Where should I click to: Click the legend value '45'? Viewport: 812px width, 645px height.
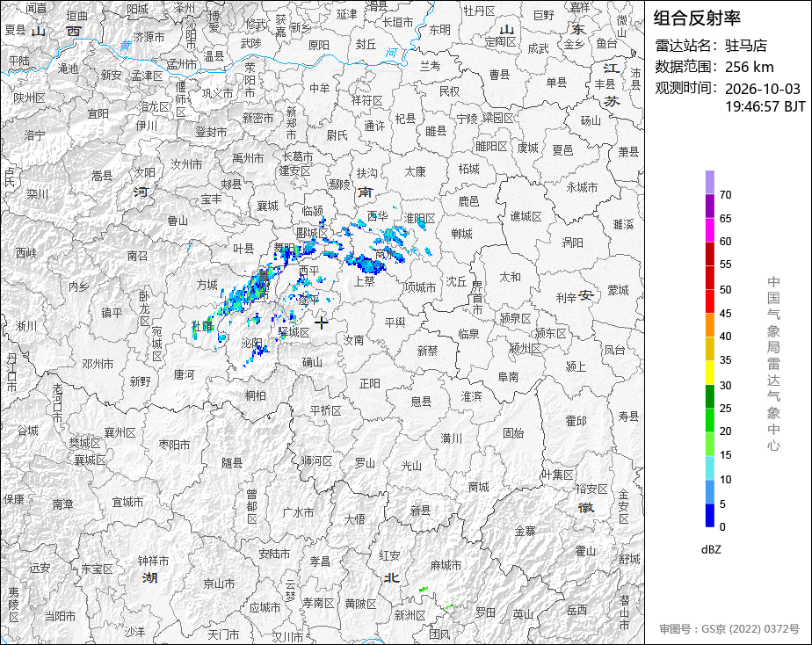click(x=726, y=313)
